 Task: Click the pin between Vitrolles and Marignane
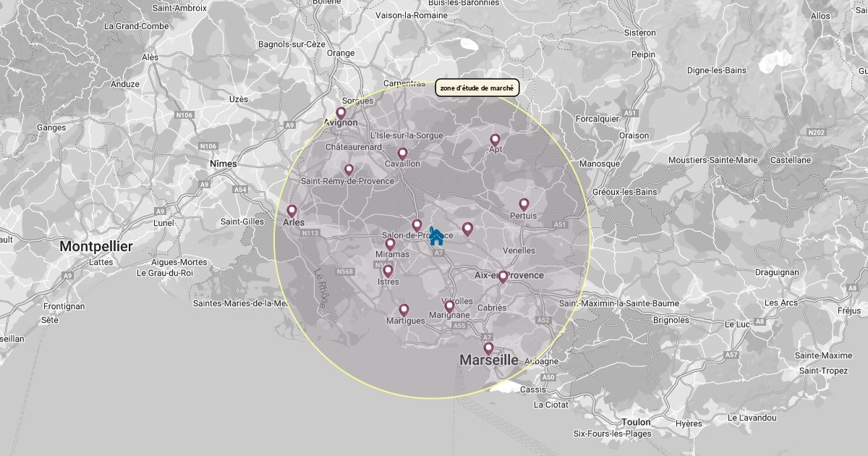[449, 307]
